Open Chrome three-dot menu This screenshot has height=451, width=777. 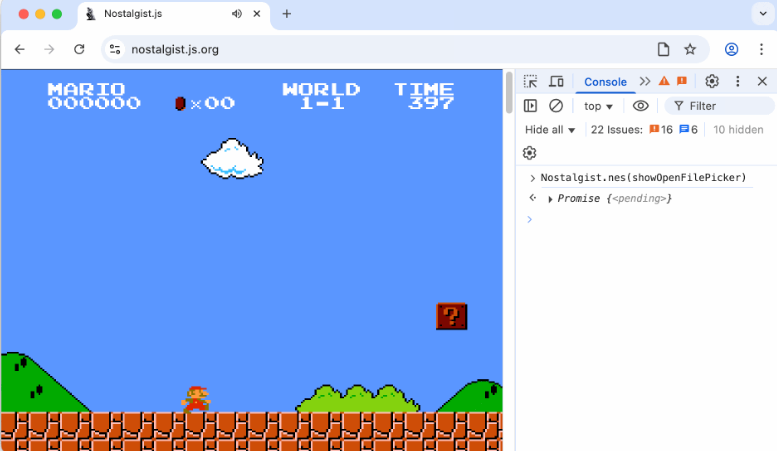tap(761, 49)
